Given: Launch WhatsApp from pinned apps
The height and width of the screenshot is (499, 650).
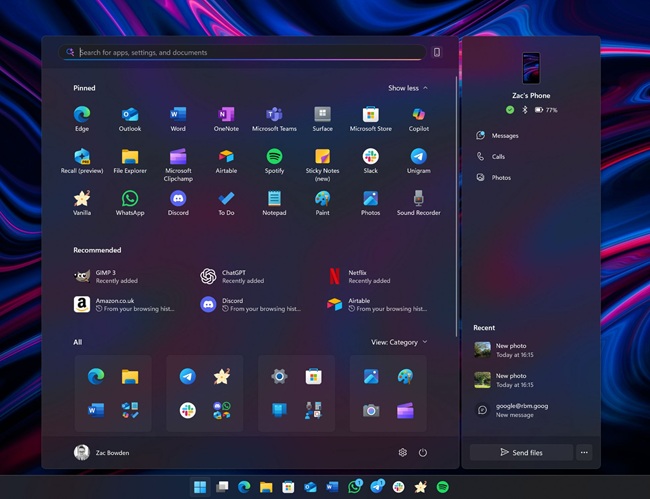Looking at the screenshot, I should point(130,203).
